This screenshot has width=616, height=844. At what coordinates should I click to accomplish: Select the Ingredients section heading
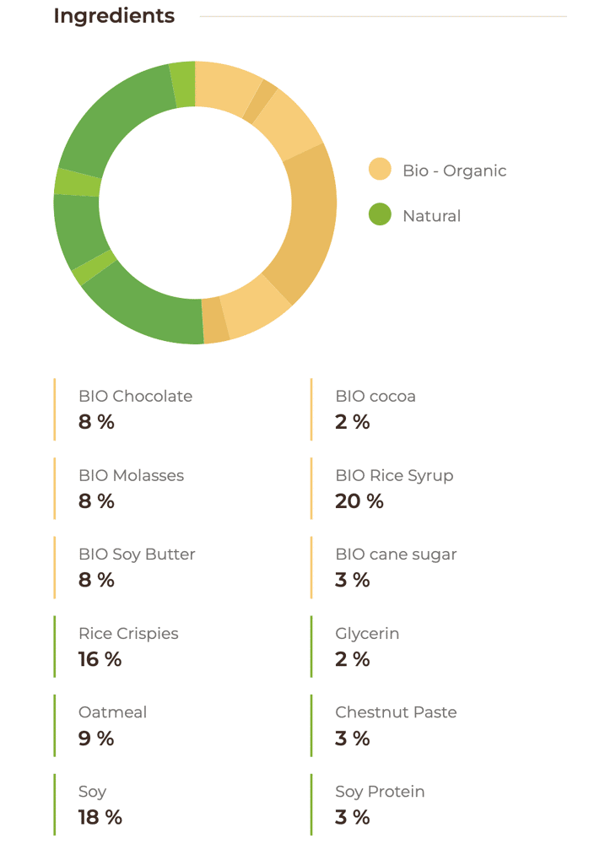click(114, 16)
